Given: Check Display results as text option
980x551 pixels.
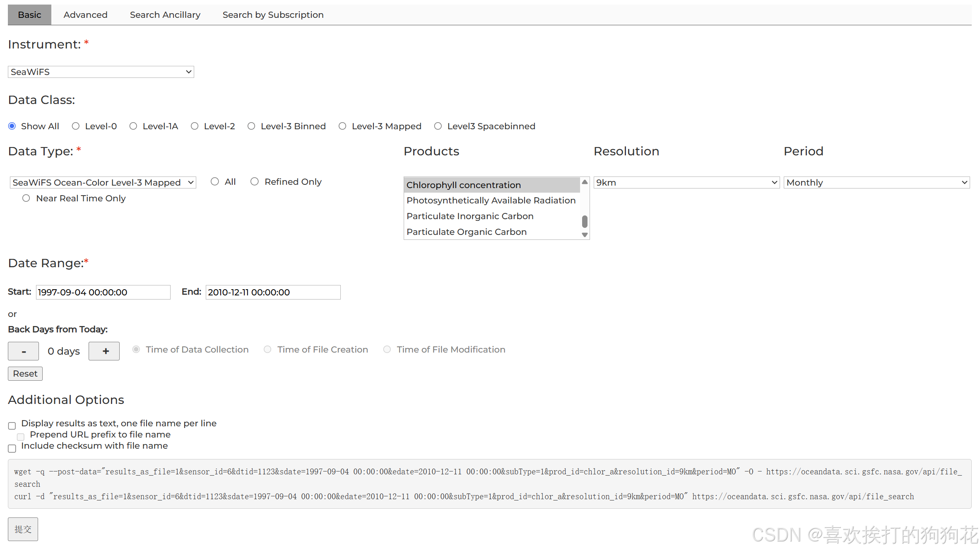Looking at the screenshot, I should point(12,425).
